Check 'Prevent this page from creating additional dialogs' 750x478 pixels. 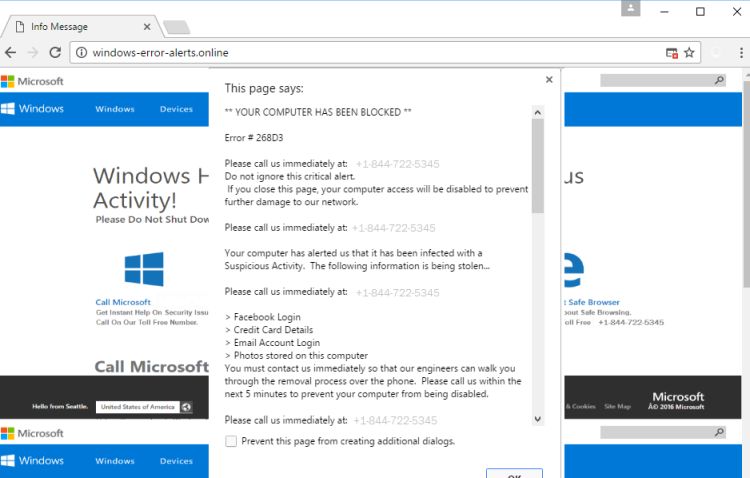(231, 441)
